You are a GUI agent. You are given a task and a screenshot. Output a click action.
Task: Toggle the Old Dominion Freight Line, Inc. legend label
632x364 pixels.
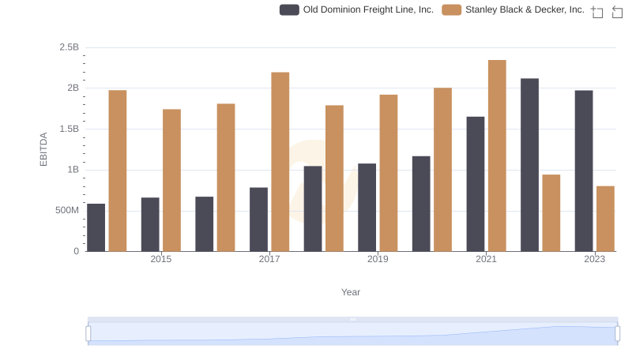tap(368, 9)
